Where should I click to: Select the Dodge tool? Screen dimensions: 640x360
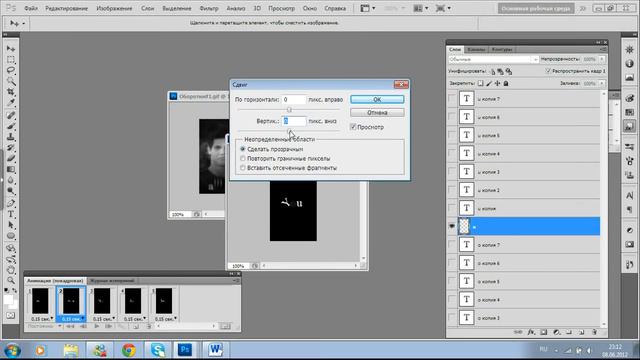pos(11,191)
